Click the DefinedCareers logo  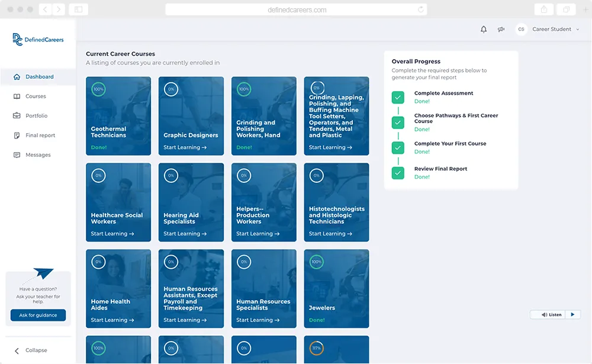38,39
